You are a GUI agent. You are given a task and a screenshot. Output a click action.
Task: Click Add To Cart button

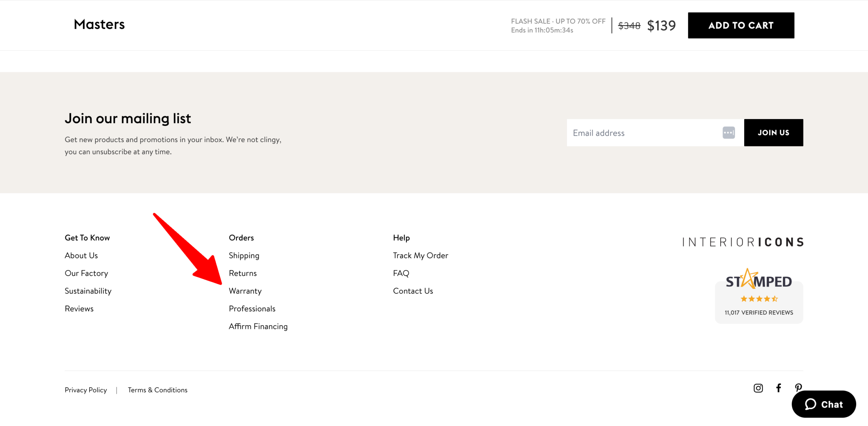741,25
